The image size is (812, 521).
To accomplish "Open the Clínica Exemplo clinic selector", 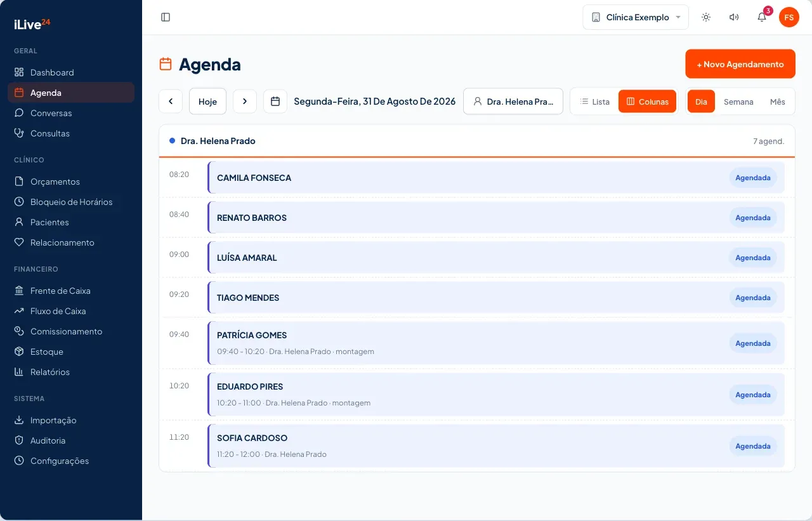I will (636, 17).
